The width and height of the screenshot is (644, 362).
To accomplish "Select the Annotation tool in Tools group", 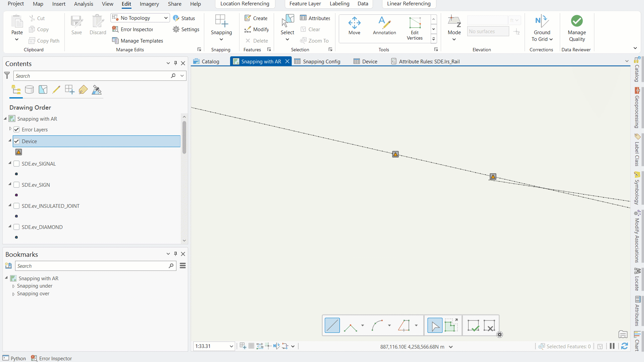I will (x=384, y=27).
